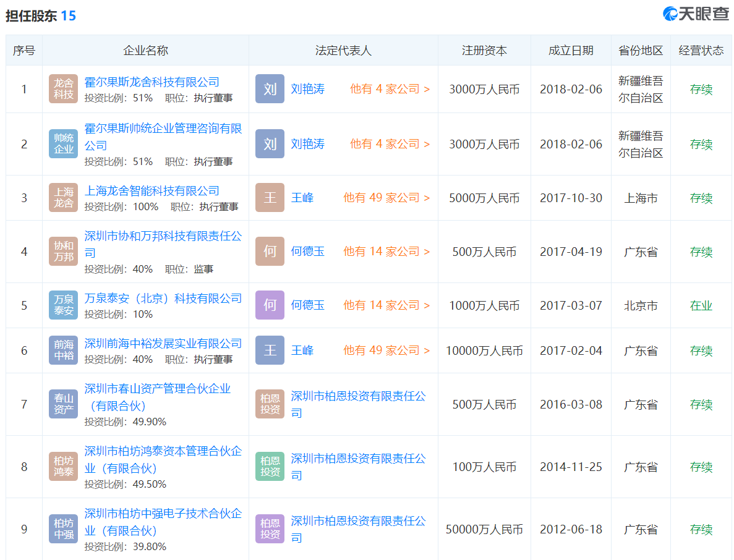This screenshot has height=560, width=734.
Task: Click the 春山资产 company logo badge
Action: [63, 404]
